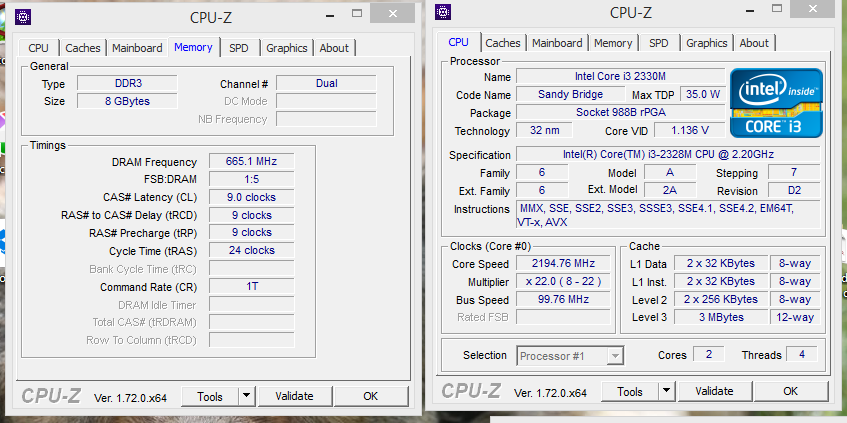
Task: Click the 24 clocks Cycle Time value
Action: [x=252, y=250]
